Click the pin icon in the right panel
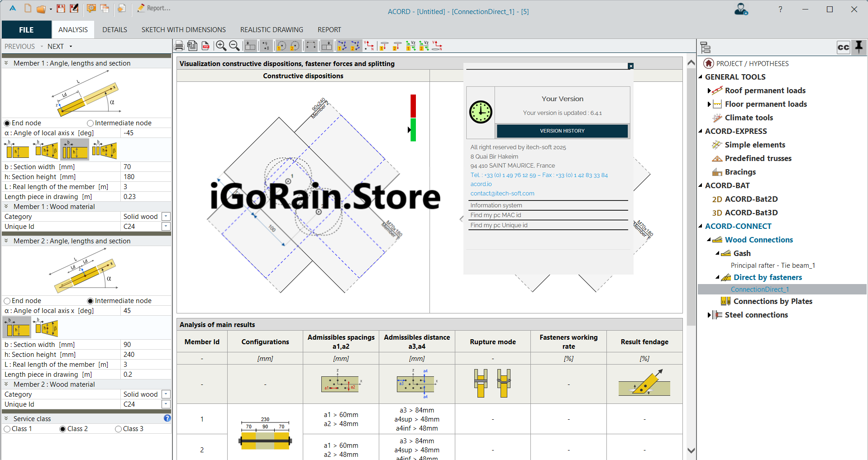 tap(858, 47)
